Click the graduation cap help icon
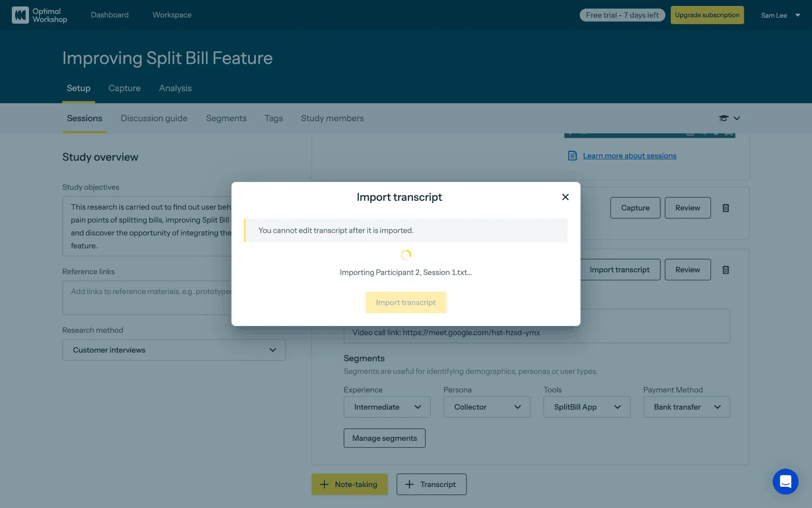The width and height of the screenshot is (812, 508). (724, 119)
